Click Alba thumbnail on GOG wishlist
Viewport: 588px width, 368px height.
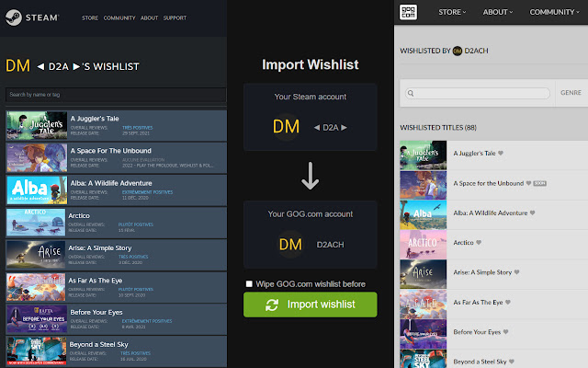click(423, 214)
